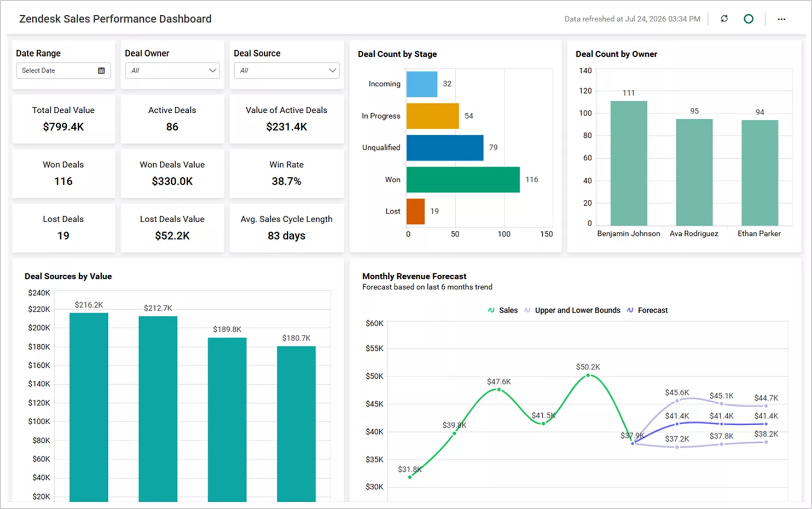Open the Value of Active Deals card

(x=287, y=119)
